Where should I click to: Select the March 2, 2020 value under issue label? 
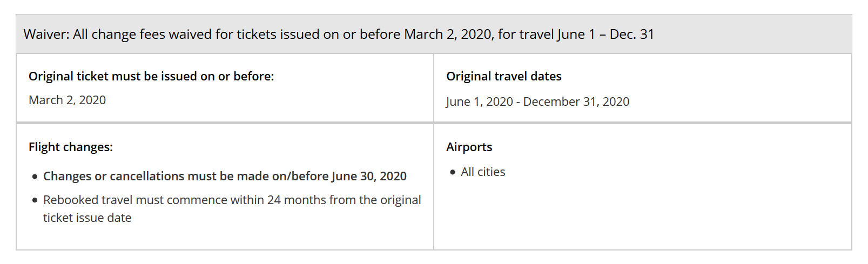[67, 100]
